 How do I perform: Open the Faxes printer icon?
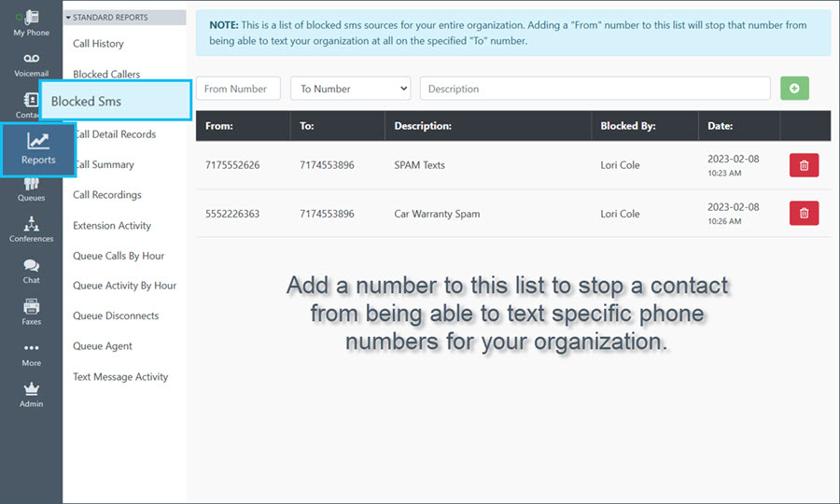pos(31,311)
